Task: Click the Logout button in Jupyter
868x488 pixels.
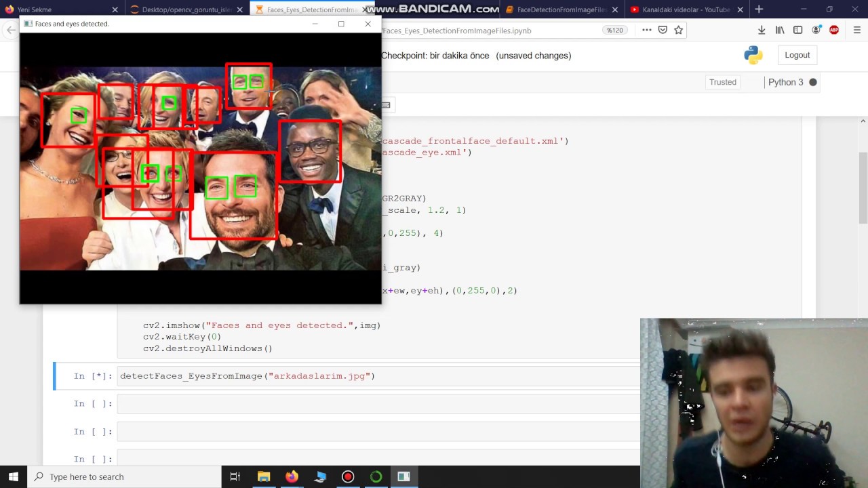Action: click(797, 55)
